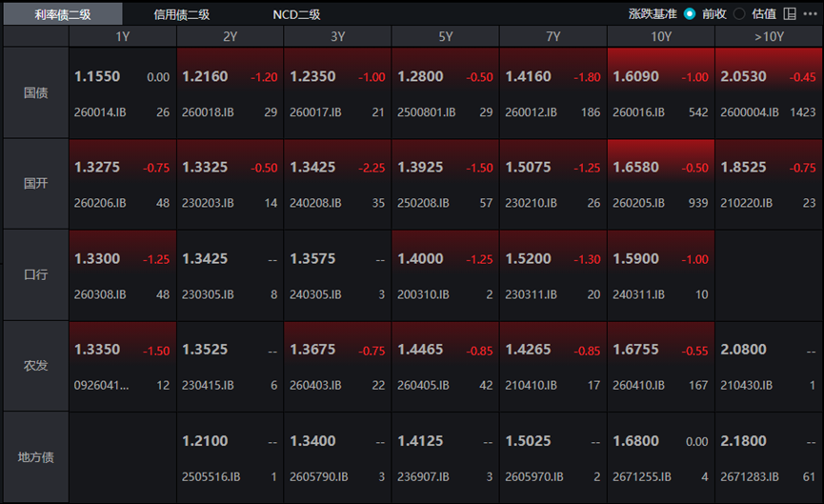This screenshot has height=504, width=824.
Task: Click the 口行 10Y yield 1.5900
Action: coord(635,259)
